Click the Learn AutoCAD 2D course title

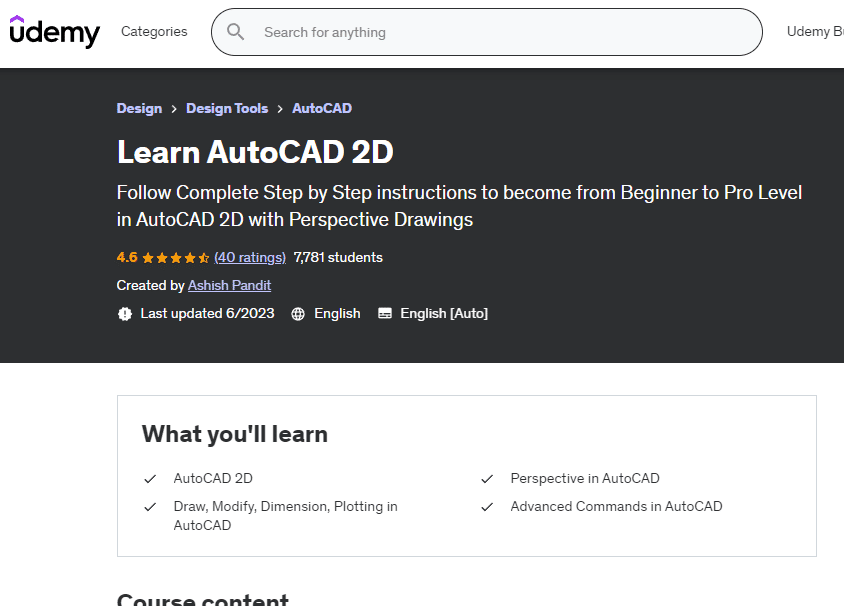click(255, 152)
